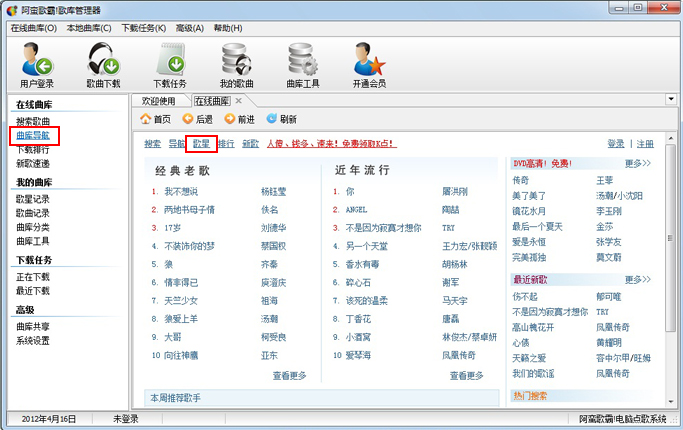Select song ANGEL
The height and width of the screenshot is (430, 683).
pos(356,210)
